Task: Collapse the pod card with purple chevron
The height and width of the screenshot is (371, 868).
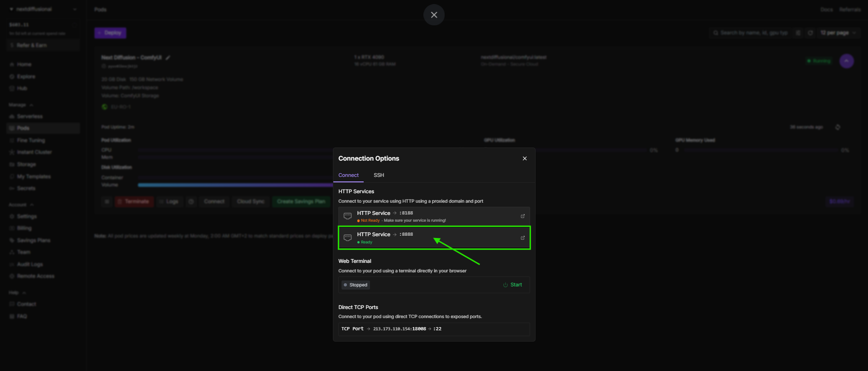Action: click(x=846, y=61)
